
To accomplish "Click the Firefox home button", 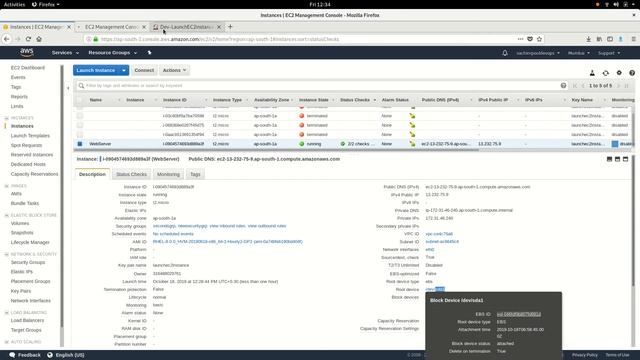I will tap(39, 39).
